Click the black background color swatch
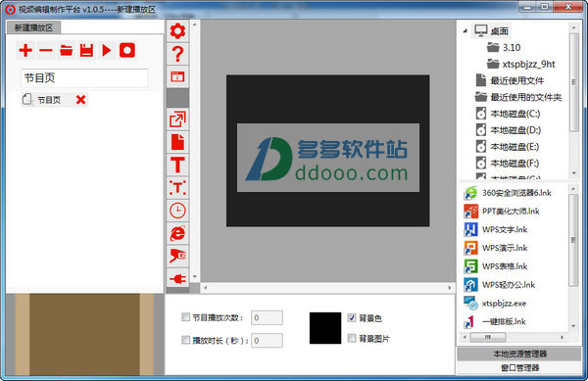 (325, 328)
